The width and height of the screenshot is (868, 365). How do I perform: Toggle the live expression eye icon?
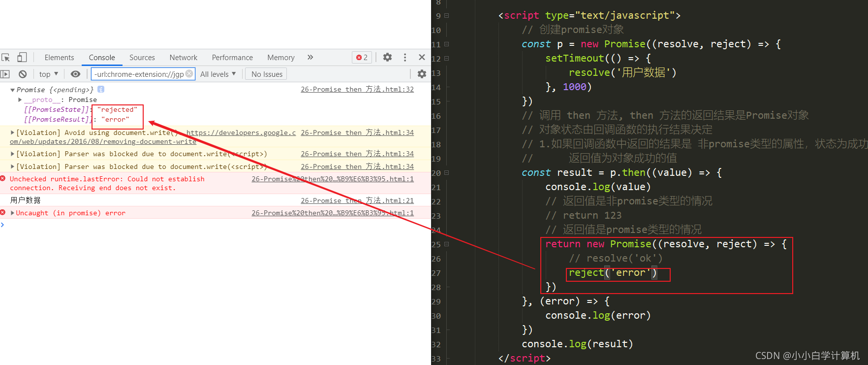(x=75, y=74)
